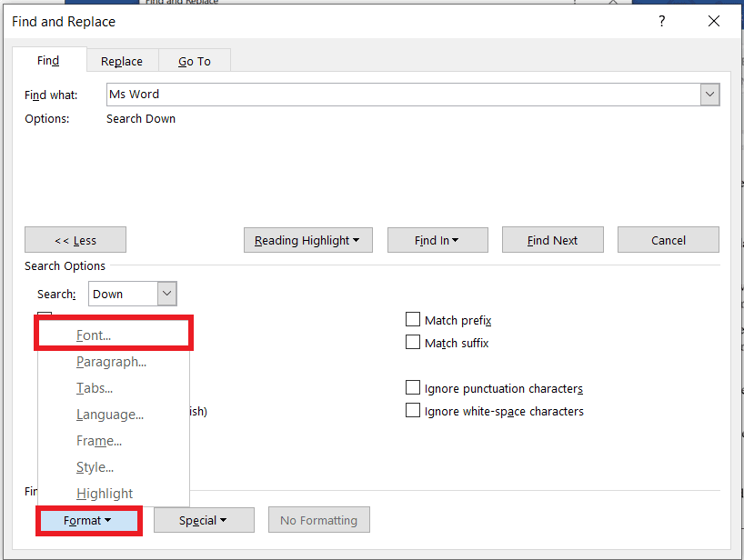
Task: Expand the Search direction dropdown
Action: 166,293
